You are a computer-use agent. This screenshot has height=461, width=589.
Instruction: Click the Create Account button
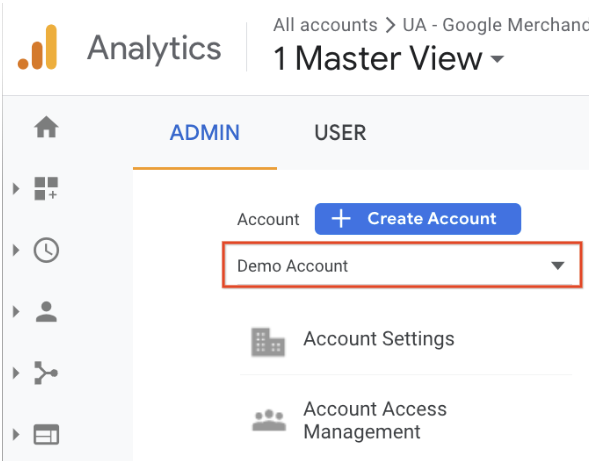[x=418, y=219]
